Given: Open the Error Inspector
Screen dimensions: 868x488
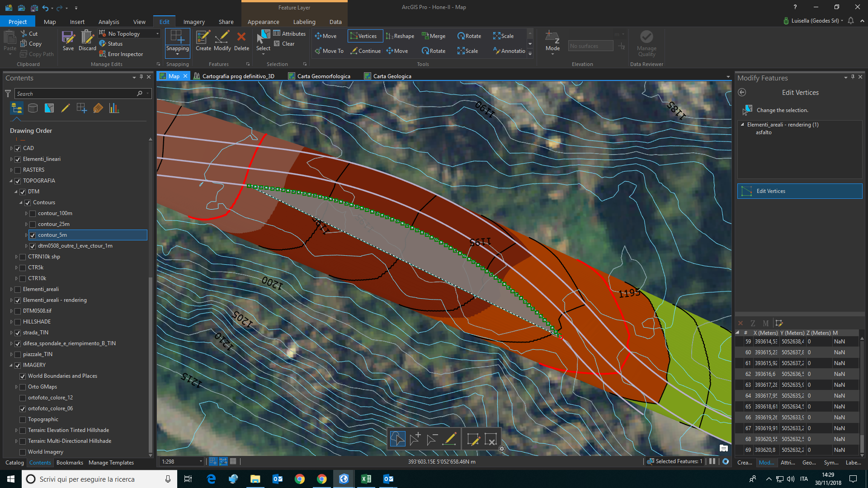Looking at the screenshot, I should 121,54.
